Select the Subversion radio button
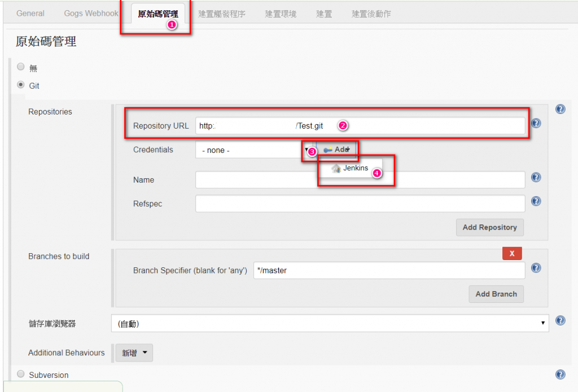Viewport: 578px width, 392px height. 21,374
